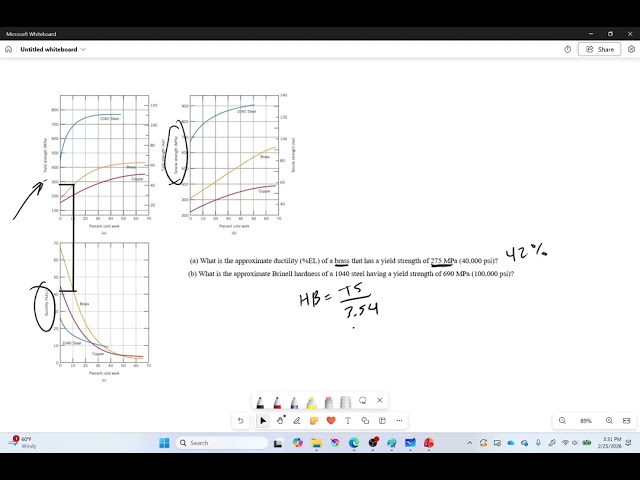The height and width of the screenshot is (480, 640).
Task: Undo the last whiteboard action
Action: pos(240,420)
